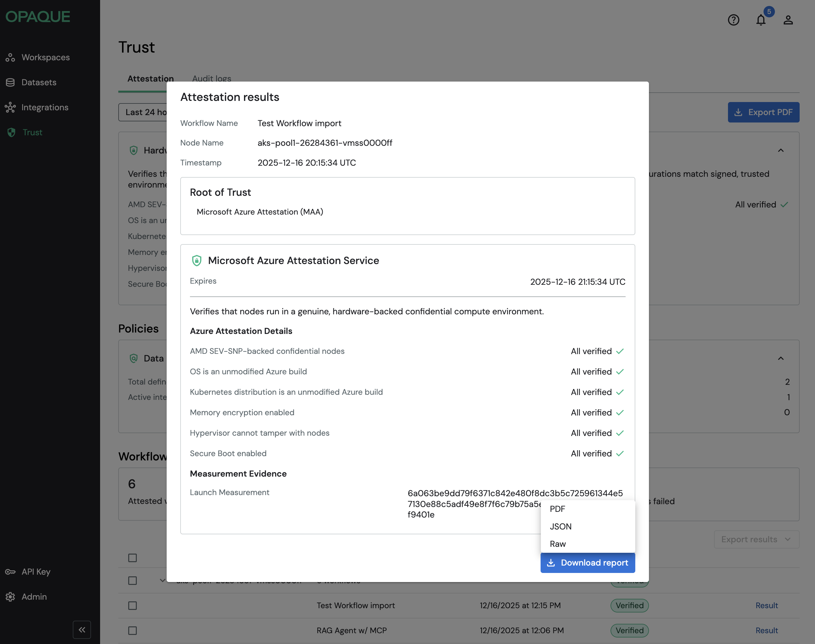Screen dimensions: 815x644
Task: Collapse the Hardware section chevron
Action: [x=781, y=150]
